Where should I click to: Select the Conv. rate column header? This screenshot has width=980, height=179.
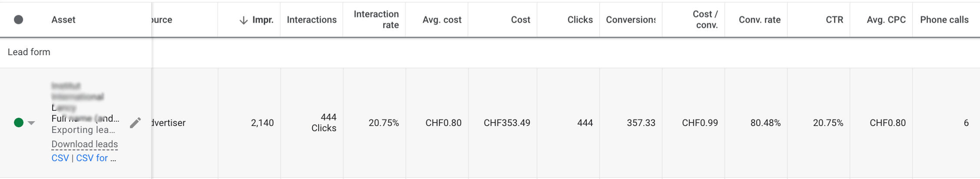759,20
